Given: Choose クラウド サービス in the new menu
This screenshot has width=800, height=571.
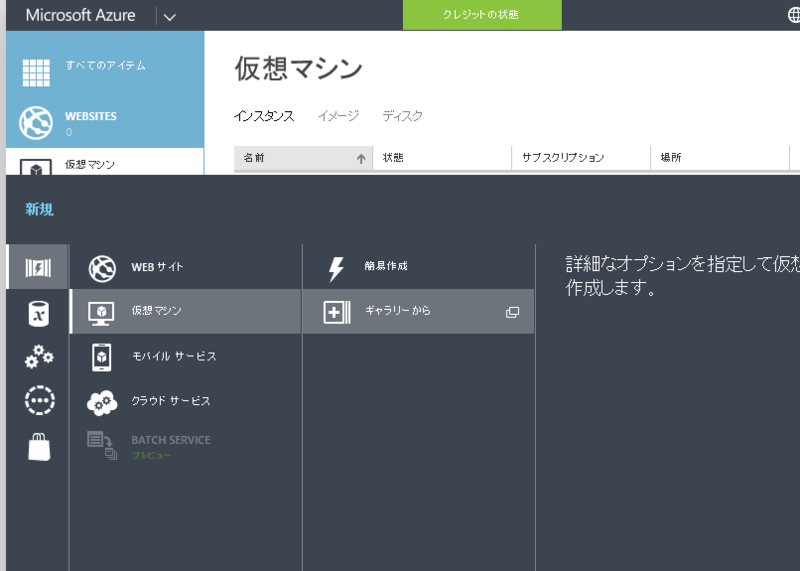Looking at the screenshot, I should [x=185, y=401].
